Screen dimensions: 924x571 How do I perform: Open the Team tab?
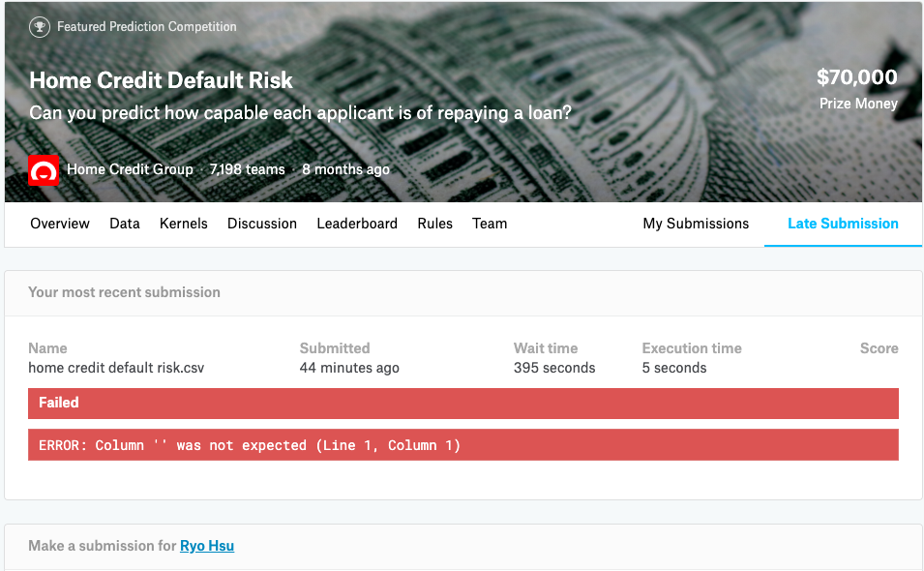click(x=490, y=224)
